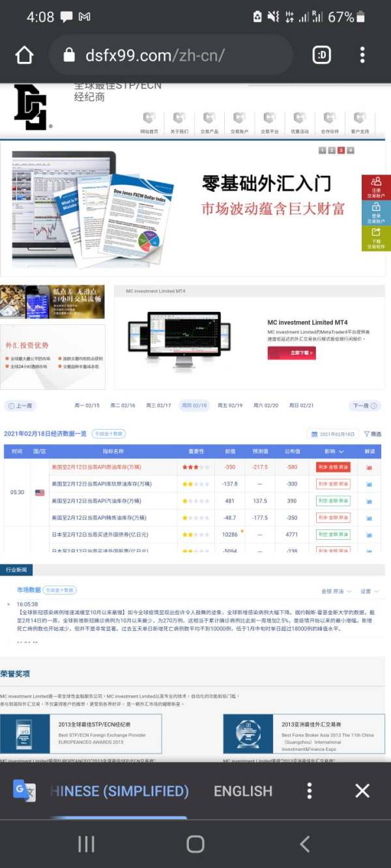Viewport: 391px width, 868px height.
Task: Click the US flag in calendar table
Action: pyautogui.click(x=40, y=492)
